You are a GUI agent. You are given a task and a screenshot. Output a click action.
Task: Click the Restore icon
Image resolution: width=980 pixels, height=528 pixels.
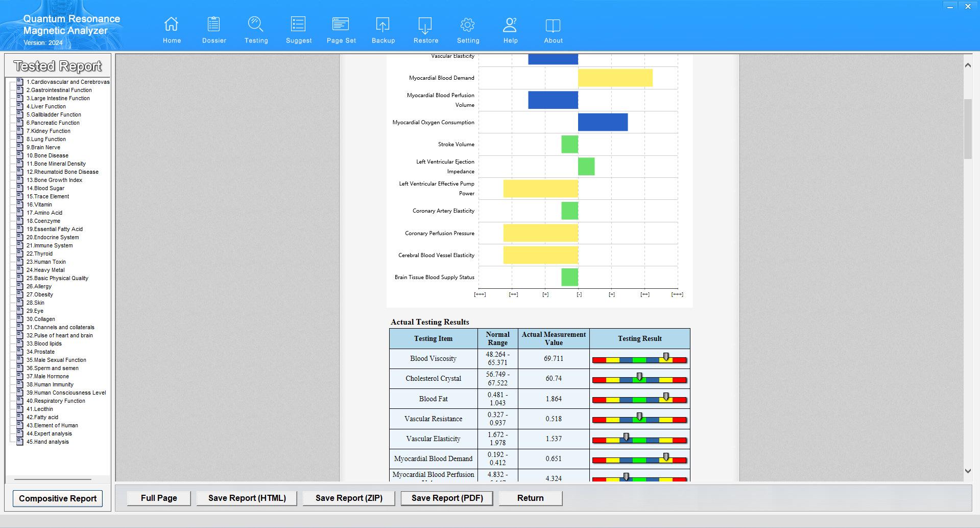[425, 25]
